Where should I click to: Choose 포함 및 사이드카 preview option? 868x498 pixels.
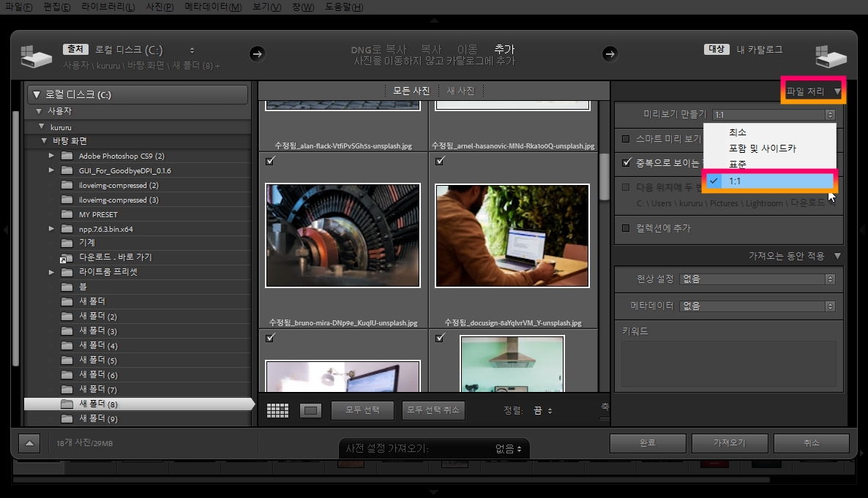click(769, 148)
